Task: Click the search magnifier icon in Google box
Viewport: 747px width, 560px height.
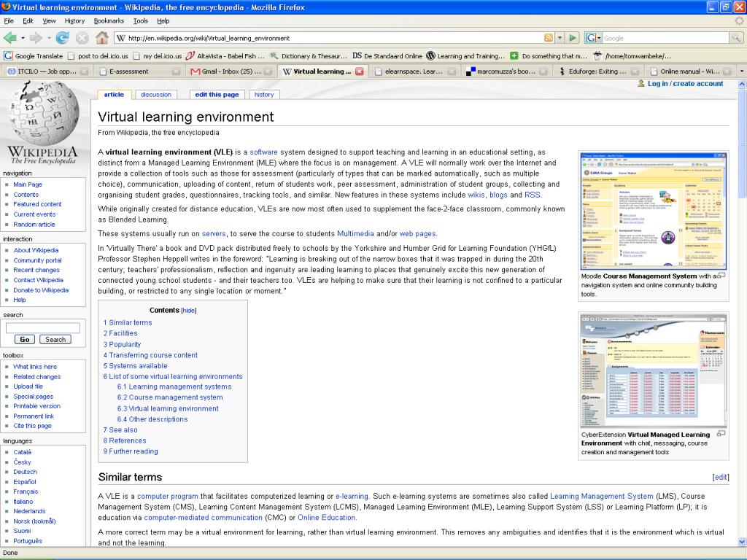Action: tap(736, 38)
